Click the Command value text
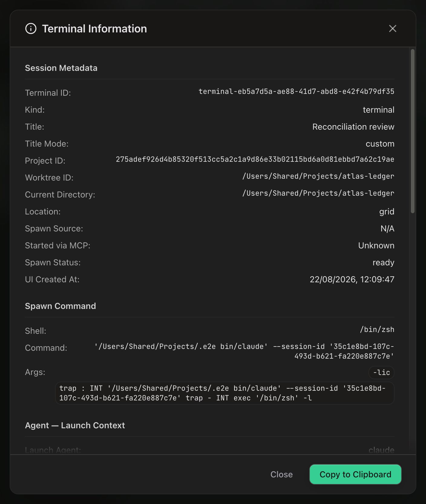Viewport: 426px width, 504px height. tap(244, 351)
